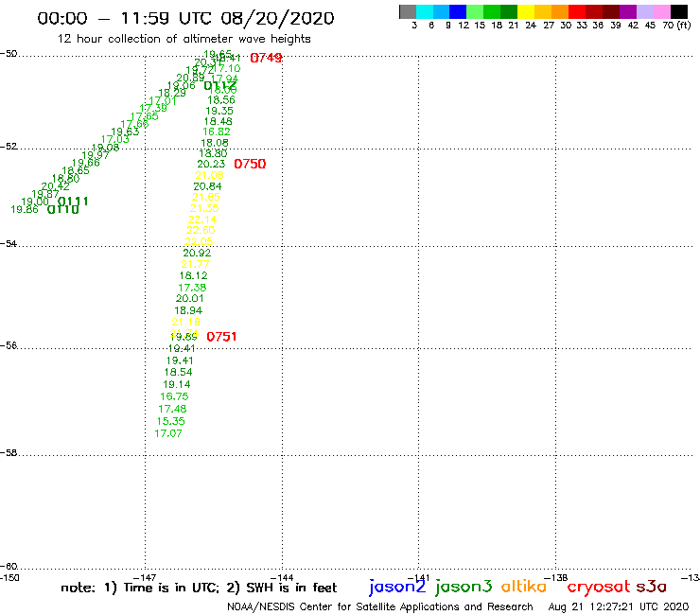Select the cyan legend swatch
The width and height of the screenshot is (700, 615).
click(424, 11)
